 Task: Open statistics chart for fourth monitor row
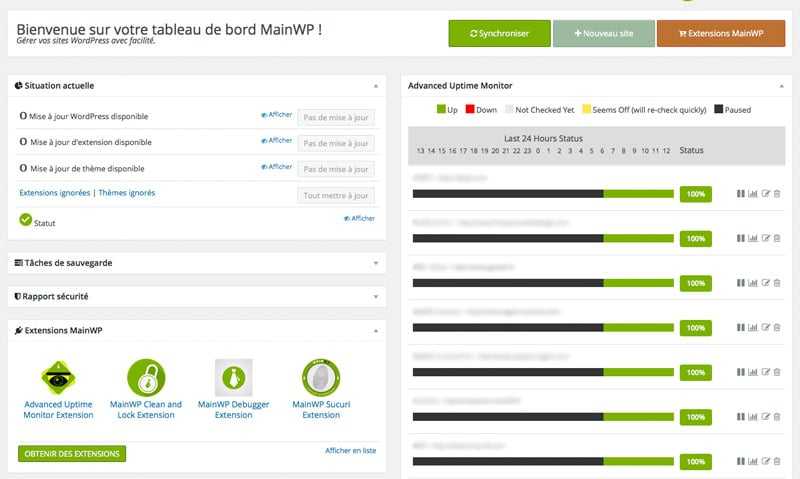pos(753,327)
